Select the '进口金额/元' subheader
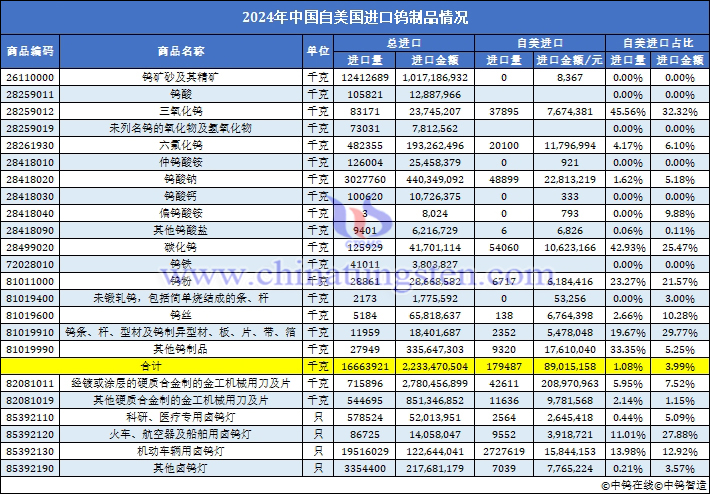Viewport: 710px width, 494px height. (568, 60)
